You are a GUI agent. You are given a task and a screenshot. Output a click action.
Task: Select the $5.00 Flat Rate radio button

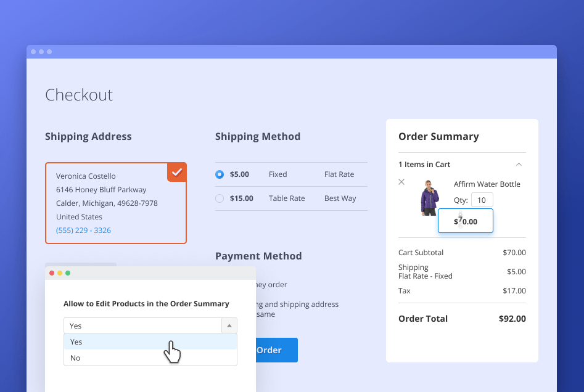point(220,174)
